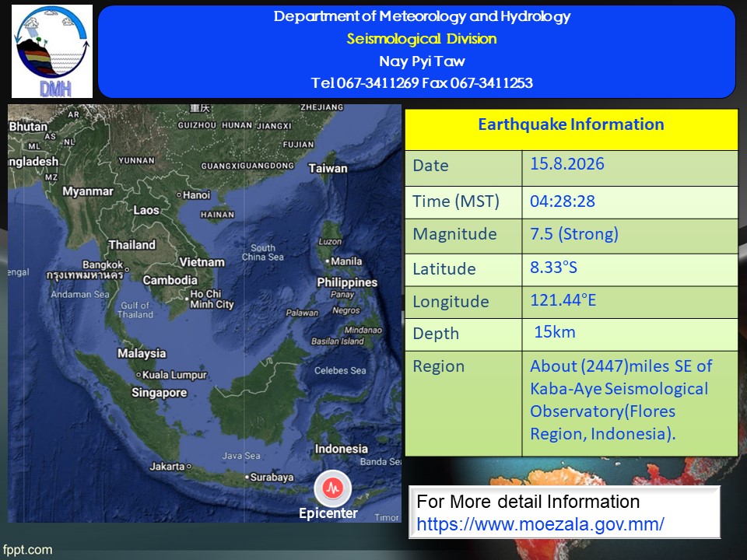Click the 'Seismological Division' yellow heading
This screenshot has height=560, width=747.
click(x=422, y=39)
